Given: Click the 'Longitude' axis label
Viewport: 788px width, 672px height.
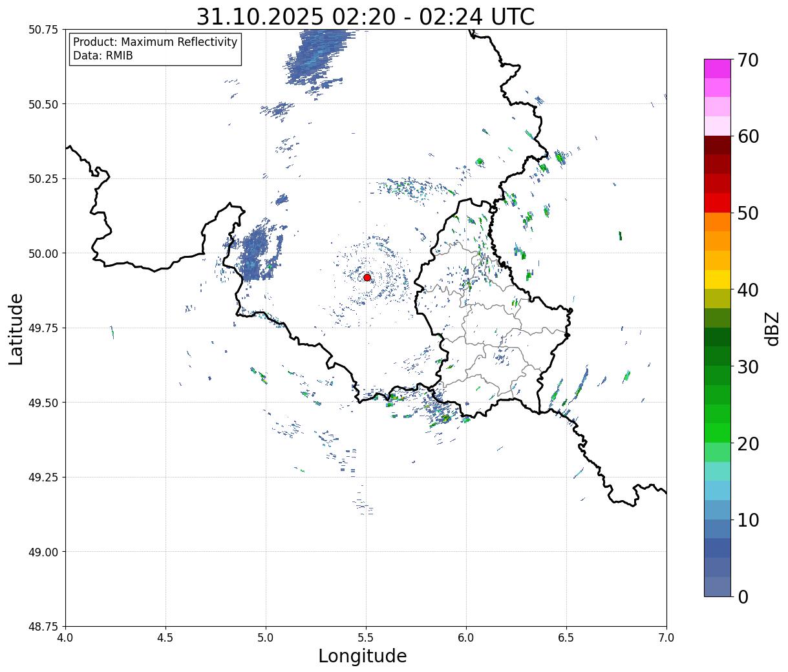Looking at the screenshot, I should (x=363, y=656).
